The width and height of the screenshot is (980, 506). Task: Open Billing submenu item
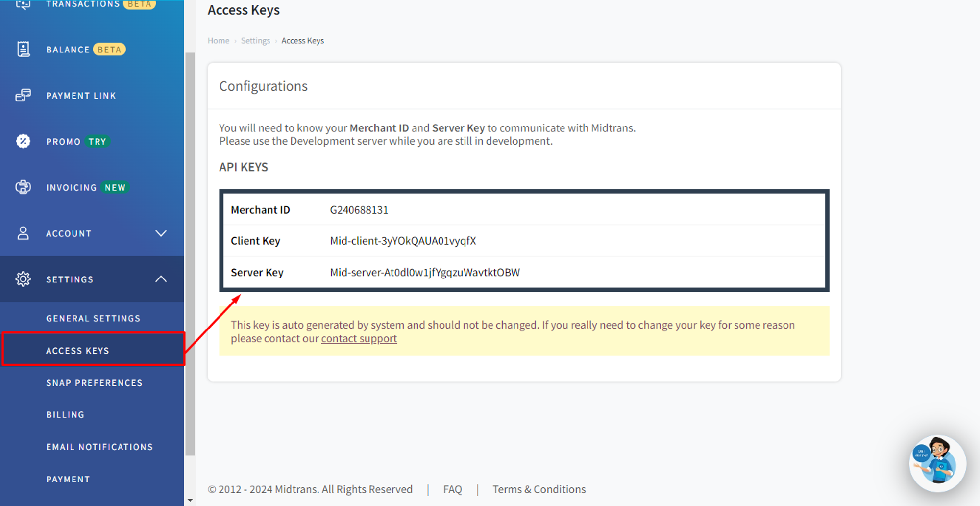[x=65, y=415]
